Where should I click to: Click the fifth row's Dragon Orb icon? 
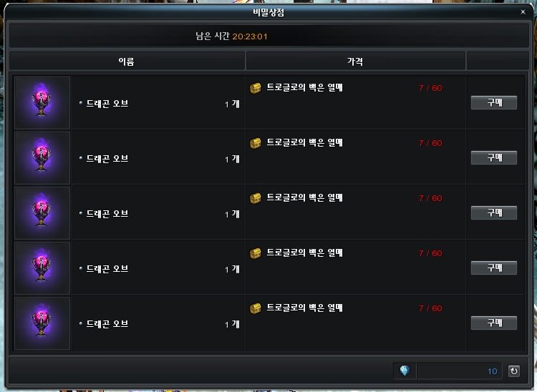coord(42,323)
